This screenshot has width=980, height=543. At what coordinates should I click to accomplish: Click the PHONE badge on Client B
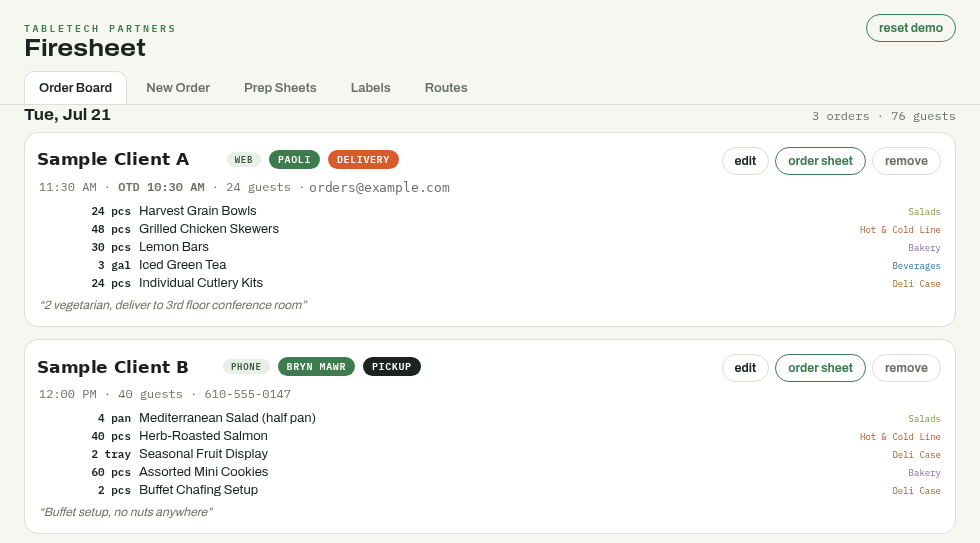246,367
